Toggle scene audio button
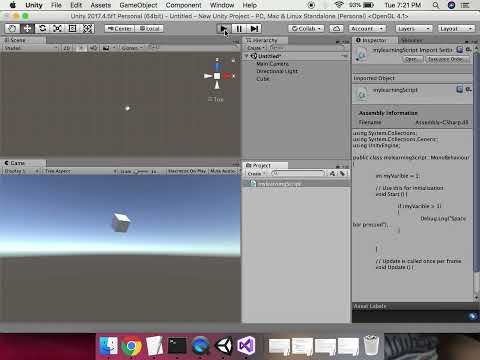The image size is (480, 360). point(93,48)
